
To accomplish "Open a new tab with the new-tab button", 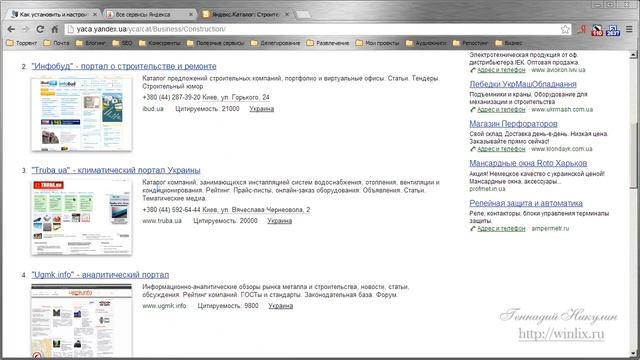I will pyautogui.click(x=303, y=15).
